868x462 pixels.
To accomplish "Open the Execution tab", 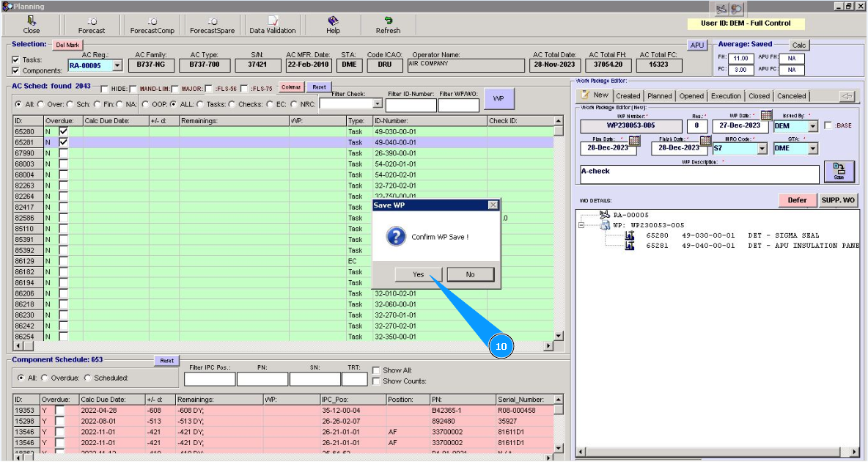I will 726,96.
